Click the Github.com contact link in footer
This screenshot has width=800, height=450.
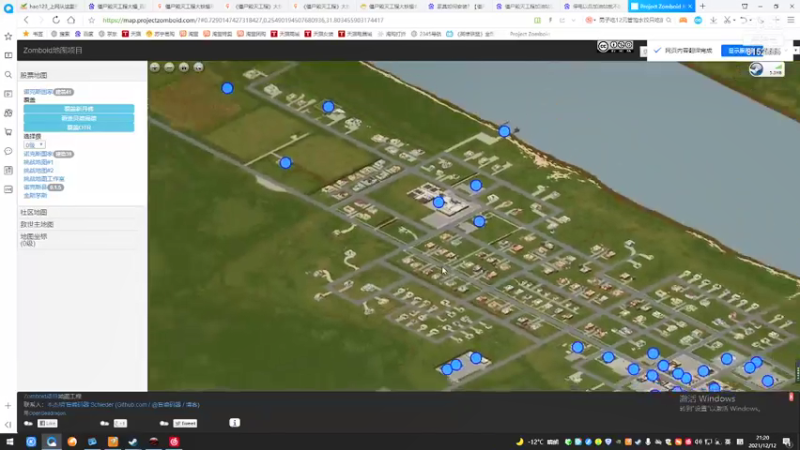132,405
